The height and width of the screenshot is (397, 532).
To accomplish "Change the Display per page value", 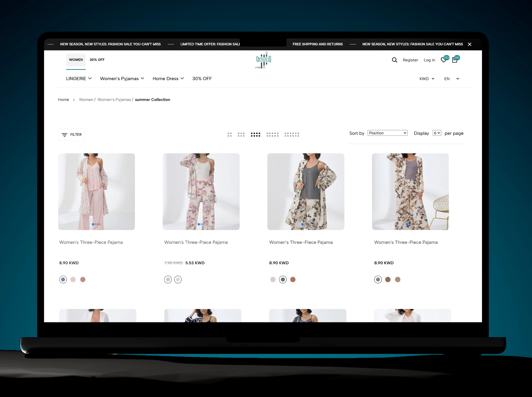I will tap(437, 133).
